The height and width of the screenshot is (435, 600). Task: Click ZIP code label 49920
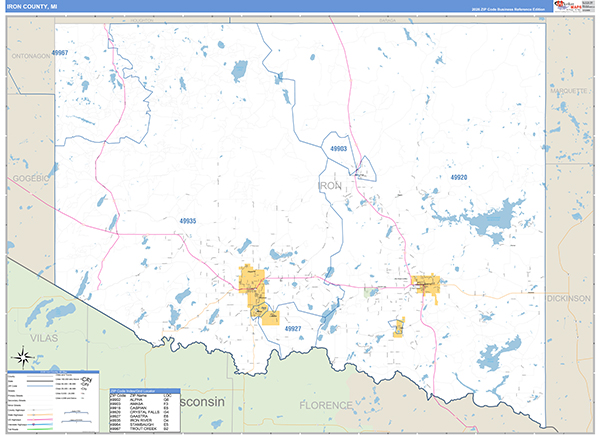[x=459, y=177]
